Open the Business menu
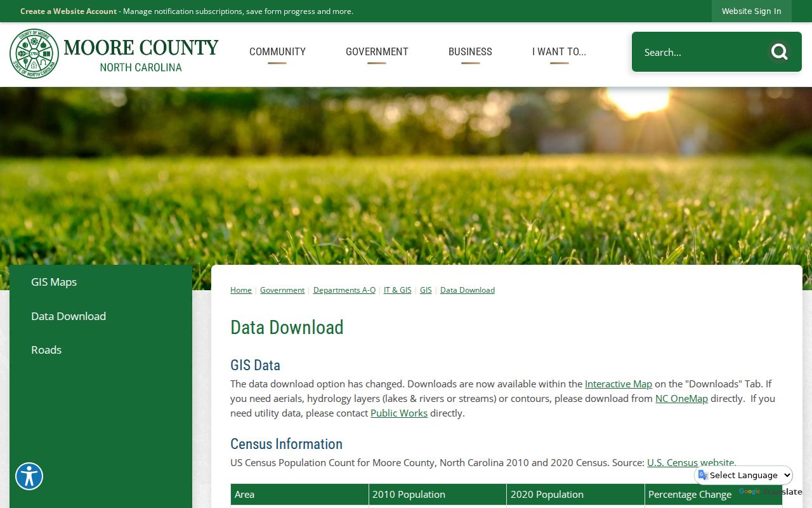Screen dimensions: 812x508 [x=470, y=52]
